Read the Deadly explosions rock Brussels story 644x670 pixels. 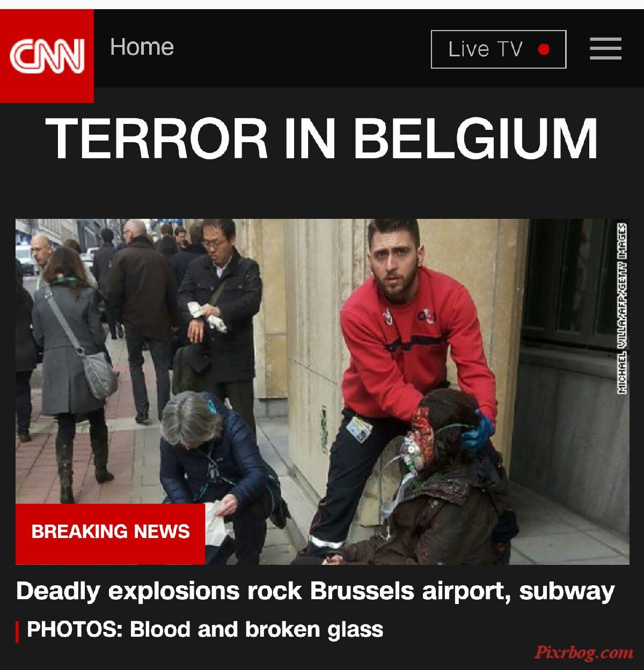pyautogui.click(x=315, y=591)
